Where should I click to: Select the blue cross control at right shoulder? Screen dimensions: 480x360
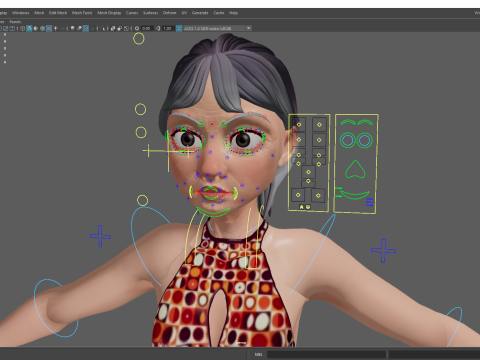(x=100, y=236)
